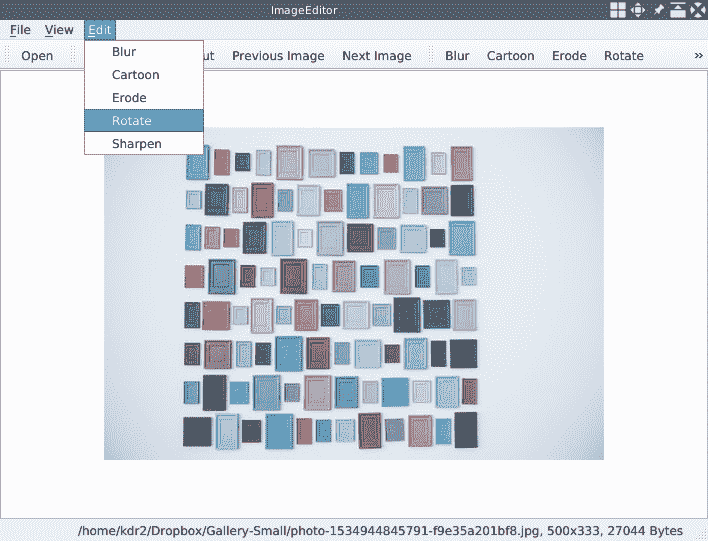Screen dimensions: 708x541
Task: Apply Cartoon effect from the toolbar
Action: (x=510, y=56)
